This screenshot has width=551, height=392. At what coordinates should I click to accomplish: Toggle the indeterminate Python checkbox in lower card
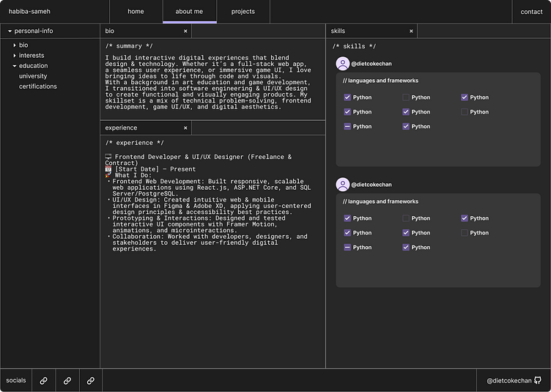click(x=347, y=248)
